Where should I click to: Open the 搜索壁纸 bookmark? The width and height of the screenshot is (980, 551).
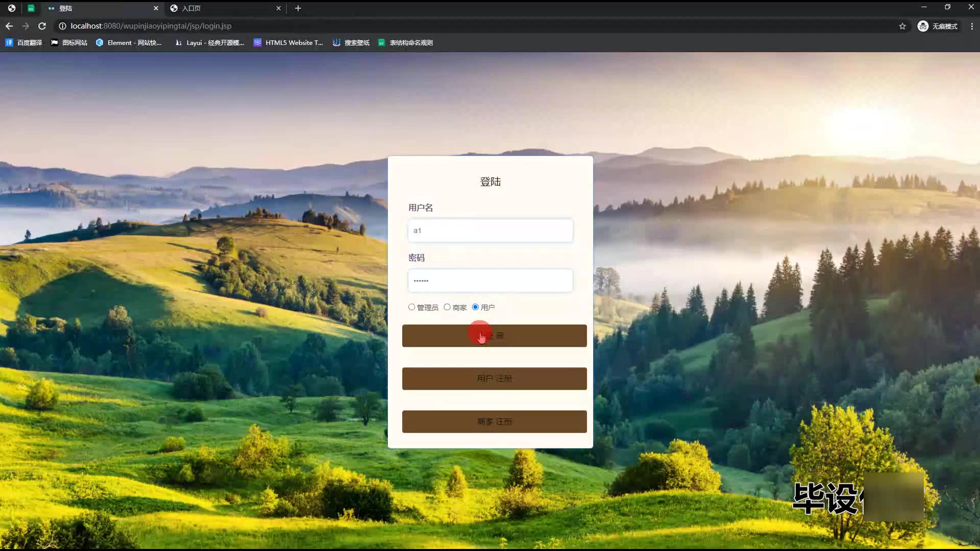351,43
